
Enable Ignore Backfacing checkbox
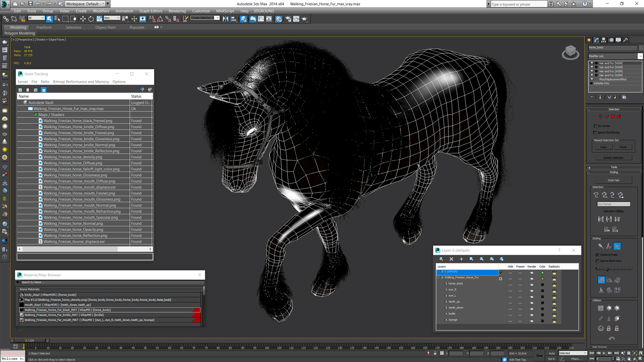596,132
